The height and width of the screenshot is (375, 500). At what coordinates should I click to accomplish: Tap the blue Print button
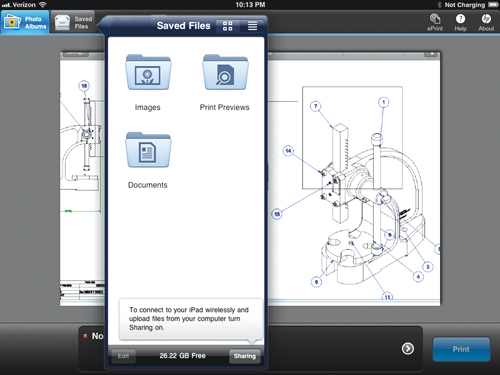pos(461,349)
